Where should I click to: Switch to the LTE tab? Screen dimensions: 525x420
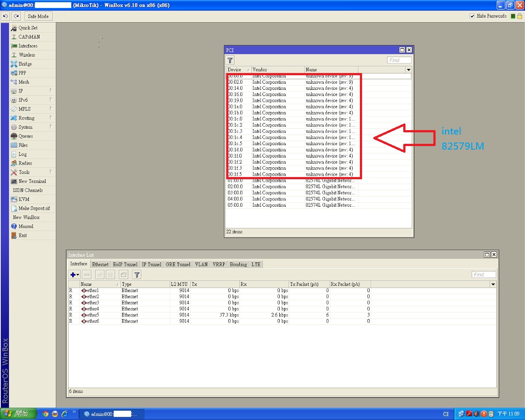[x=256, y=264]
